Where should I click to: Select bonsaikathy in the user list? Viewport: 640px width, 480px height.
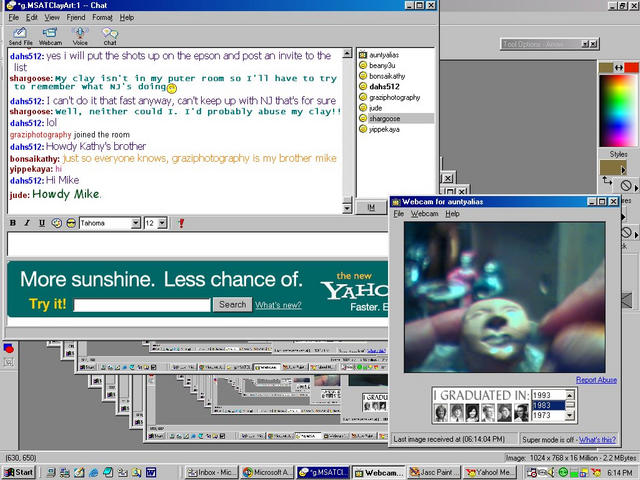[387, 76]
